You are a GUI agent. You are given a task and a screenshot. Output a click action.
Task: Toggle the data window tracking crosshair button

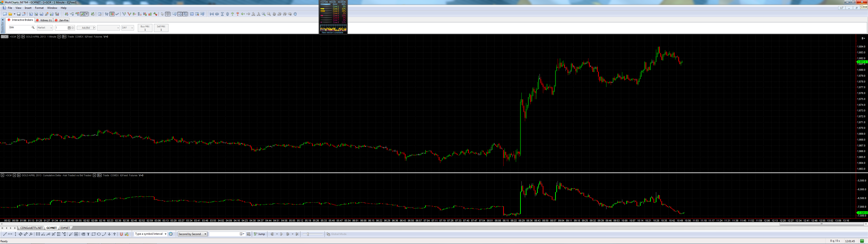tap(180, 14)
